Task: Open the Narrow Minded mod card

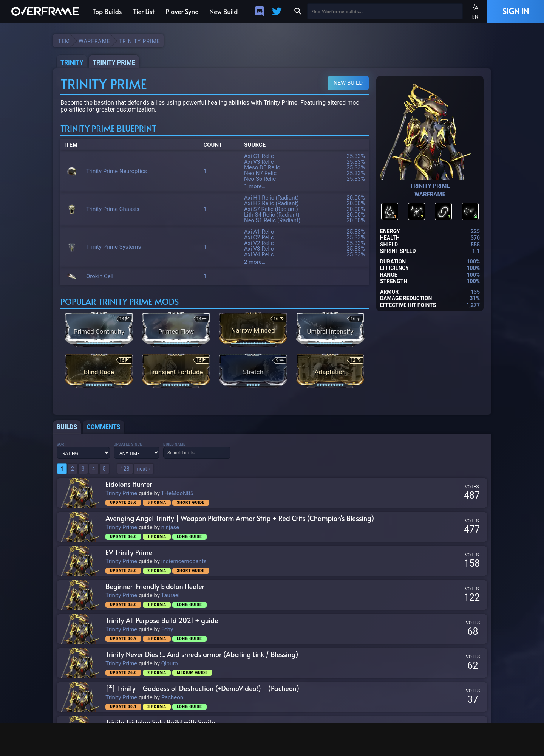Action: [x=253, y=329]
